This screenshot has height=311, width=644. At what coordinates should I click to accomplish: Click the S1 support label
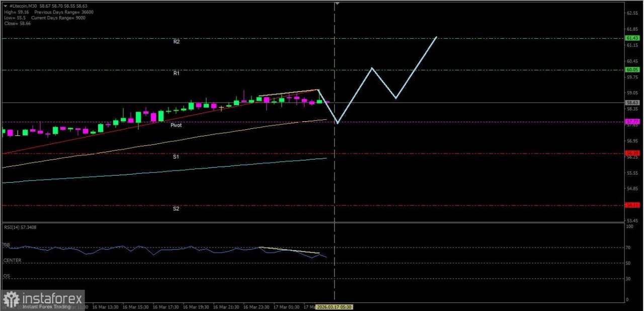click(176, 157)
